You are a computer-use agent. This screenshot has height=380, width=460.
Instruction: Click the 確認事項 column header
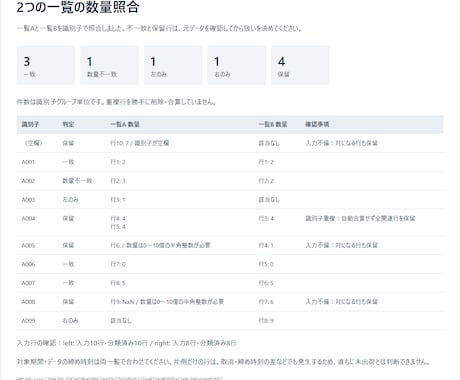(317, 124)
